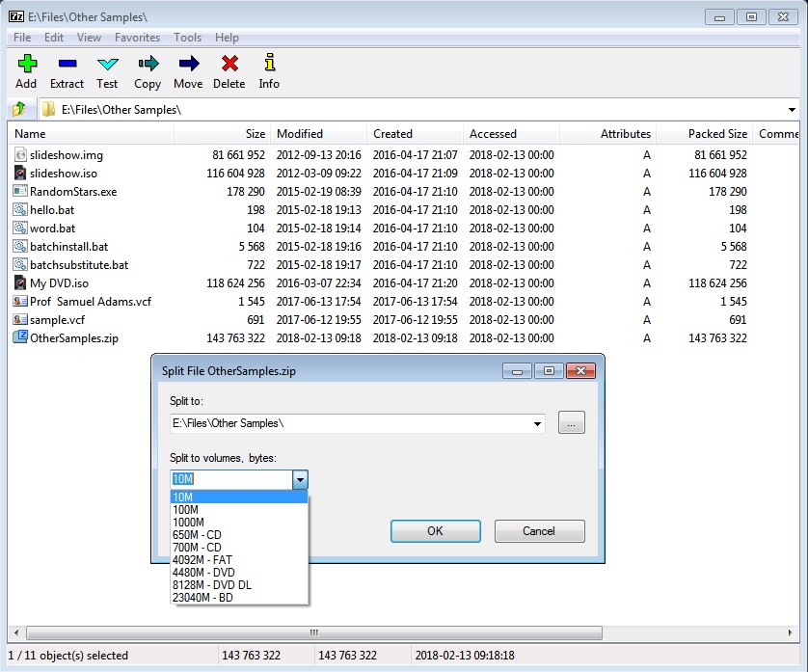Open the main address bar dropdown
This screenshot has height=672, width=808.
(792, 110)
